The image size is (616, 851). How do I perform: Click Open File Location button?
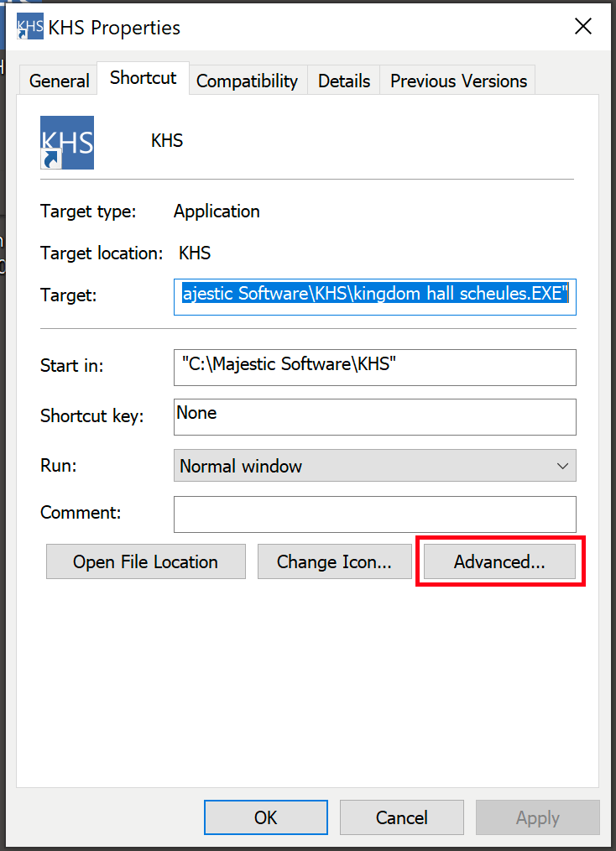tap(145, 561)
